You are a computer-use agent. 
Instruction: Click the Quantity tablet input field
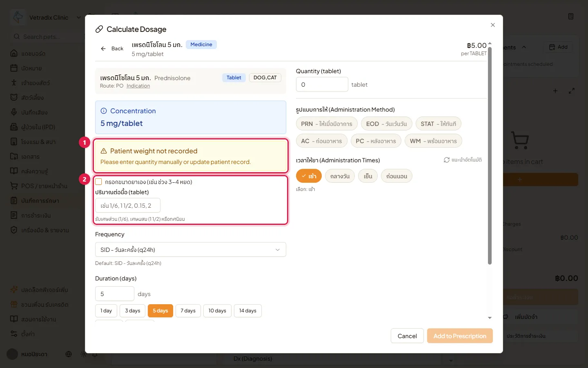coord(322,85)
